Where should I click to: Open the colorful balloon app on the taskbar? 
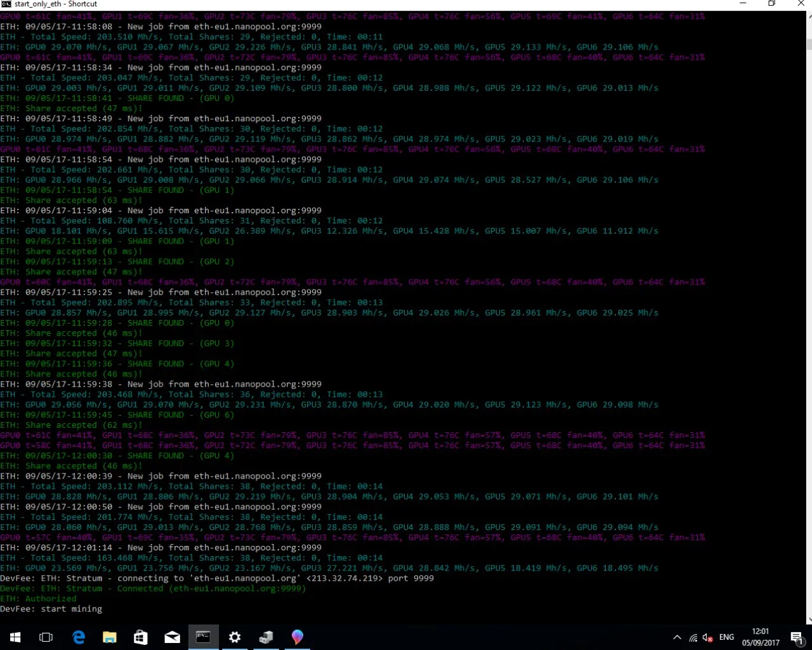[x=297, y=637]
